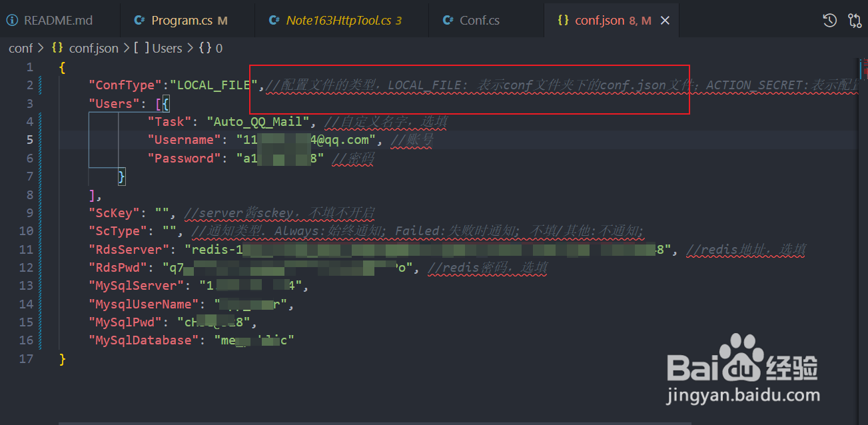Click line number 1 in the gutter

coord(29,67)
